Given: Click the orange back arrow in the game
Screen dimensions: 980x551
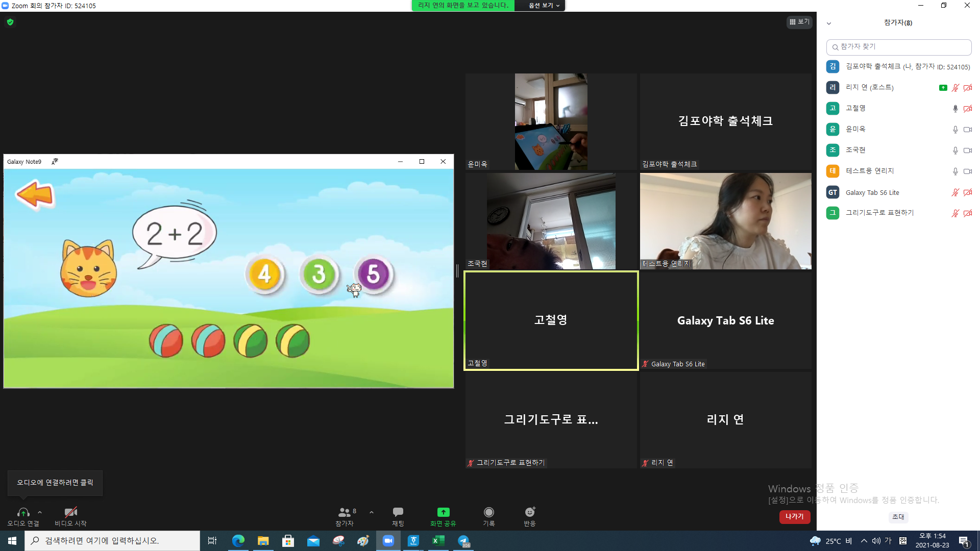Looking at the screenshot, I should (x=35, y=194).
